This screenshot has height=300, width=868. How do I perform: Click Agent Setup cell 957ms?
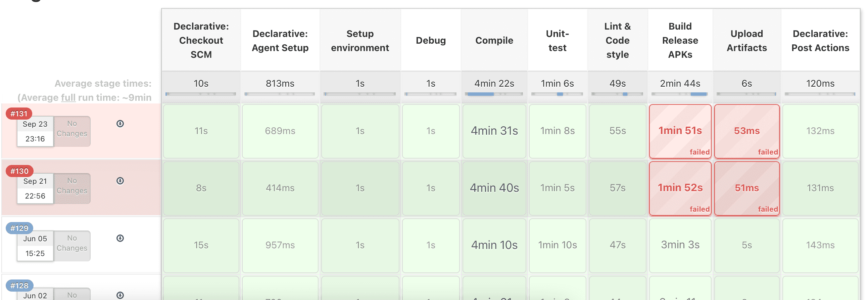[280, 246]
